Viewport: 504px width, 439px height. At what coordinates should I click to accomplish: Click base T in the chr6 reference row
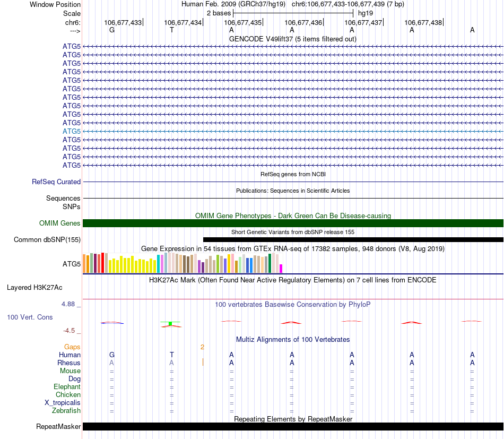tap(172, 30)
